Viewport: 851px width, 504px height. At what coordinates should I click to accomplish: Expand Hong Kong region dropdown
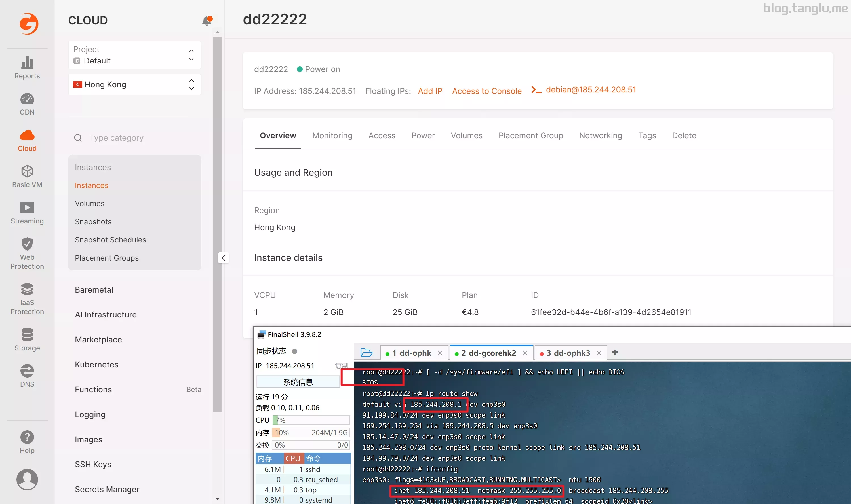click(x=191, y=84)
